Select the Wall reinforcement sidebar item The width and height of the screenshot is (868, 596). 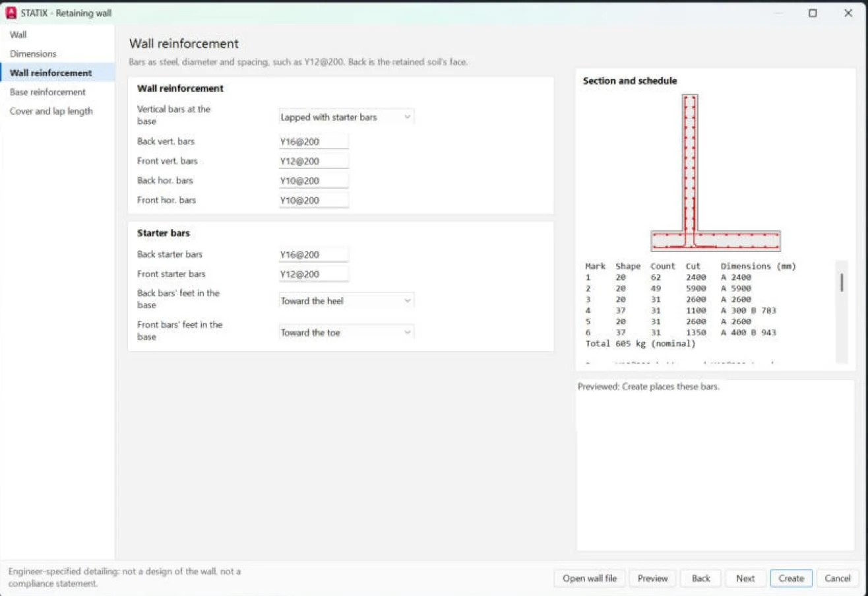click(57, 73)
